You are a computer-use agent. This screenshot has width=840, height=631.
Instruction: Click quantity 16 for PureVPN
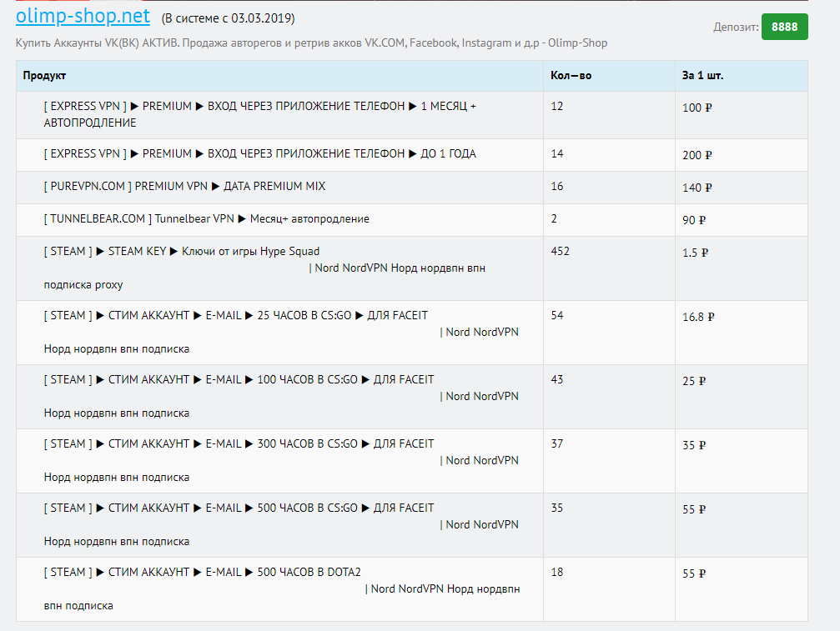click(x=556, y=186)
